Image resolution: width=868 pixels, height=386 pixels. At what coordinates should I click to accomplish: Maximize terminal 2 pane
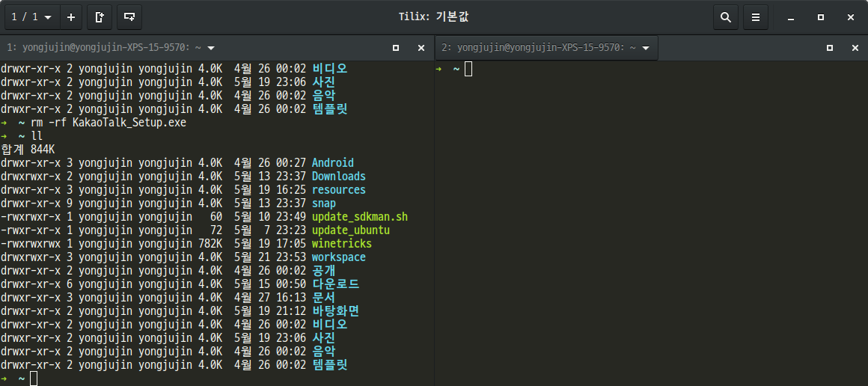click(x=829, y=48)
